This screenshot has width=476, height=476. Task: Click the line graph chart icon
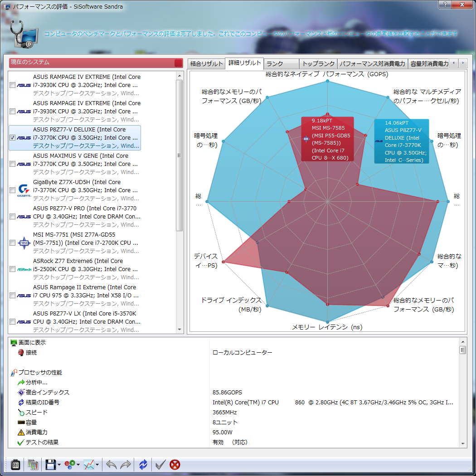89,465
